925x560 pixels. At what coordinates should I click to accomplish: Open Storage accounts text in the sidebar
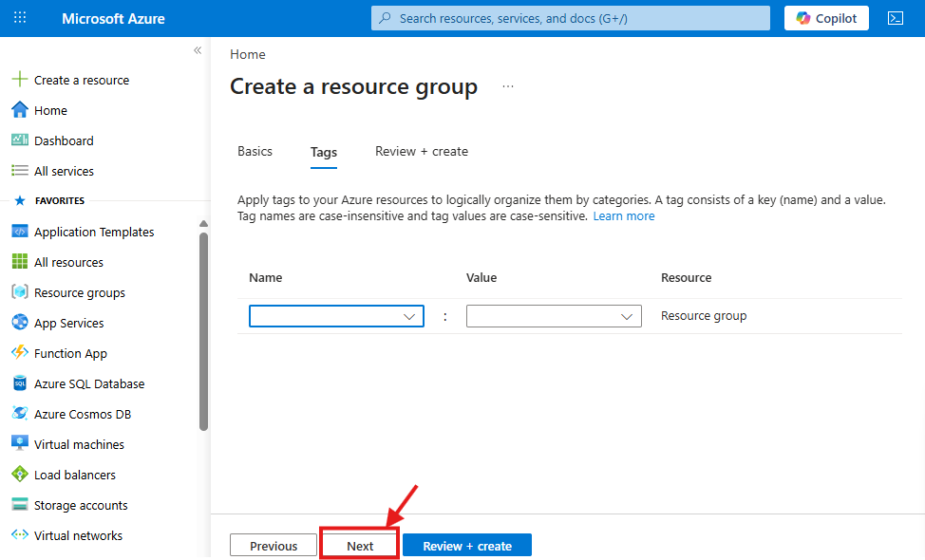[81, 505]
